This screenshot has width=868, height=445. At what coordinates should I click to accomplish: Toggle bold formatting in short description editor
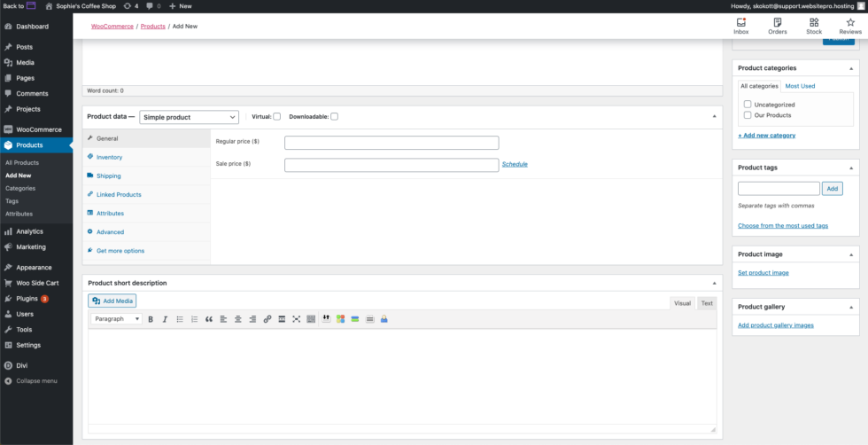click(x=151, y=319)
